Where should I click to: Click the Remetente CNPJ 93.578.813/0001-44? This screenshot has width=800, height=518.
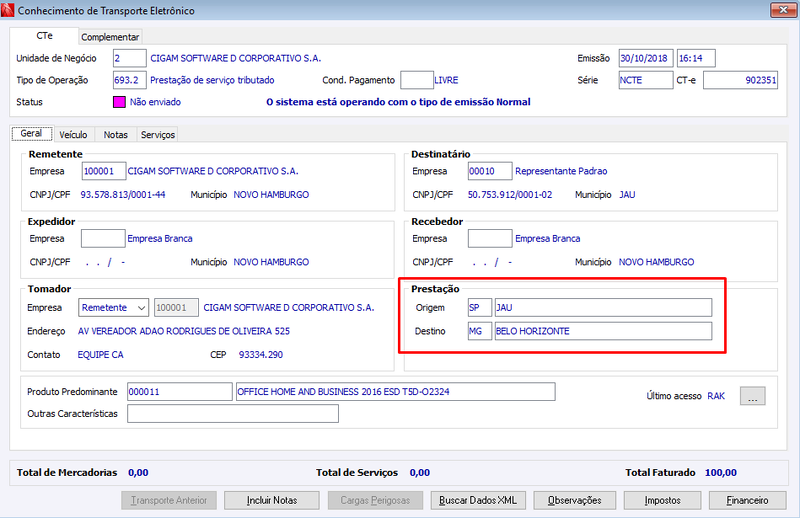click(123, 194)
